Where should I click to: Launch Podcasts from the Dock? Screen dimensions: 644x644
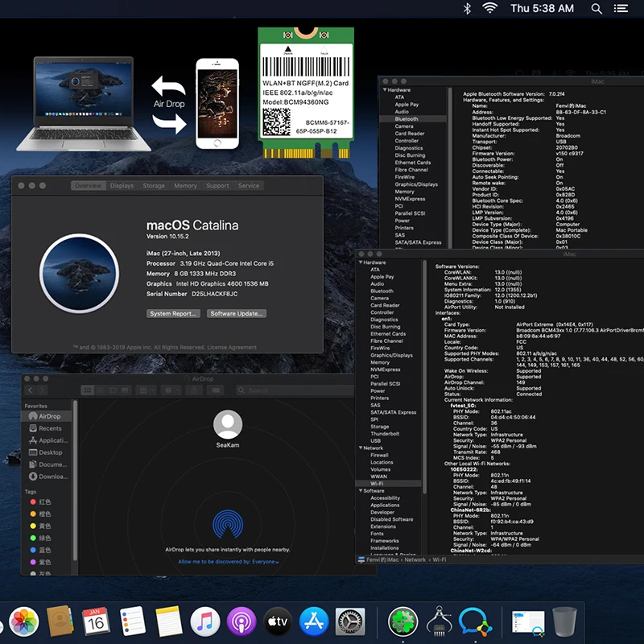coord(241,621)
